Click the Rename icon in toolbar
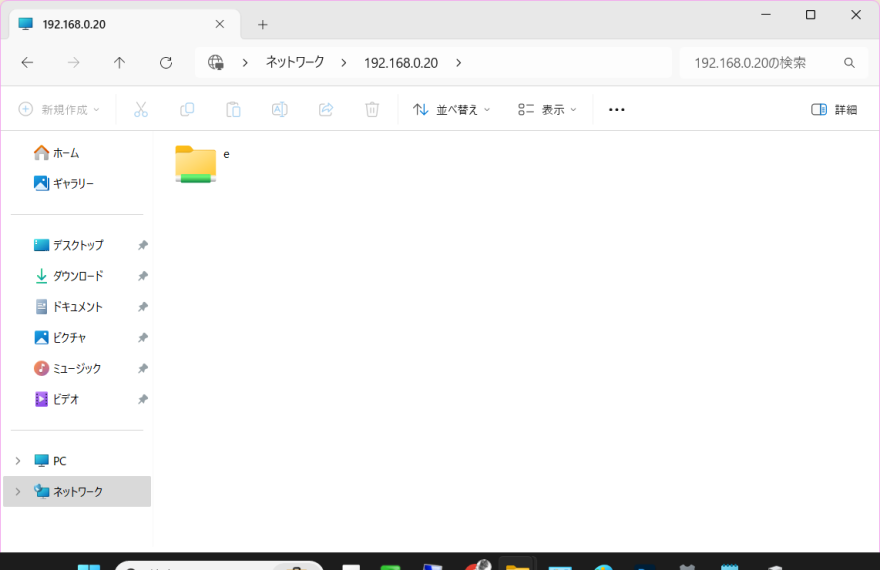 279,109
